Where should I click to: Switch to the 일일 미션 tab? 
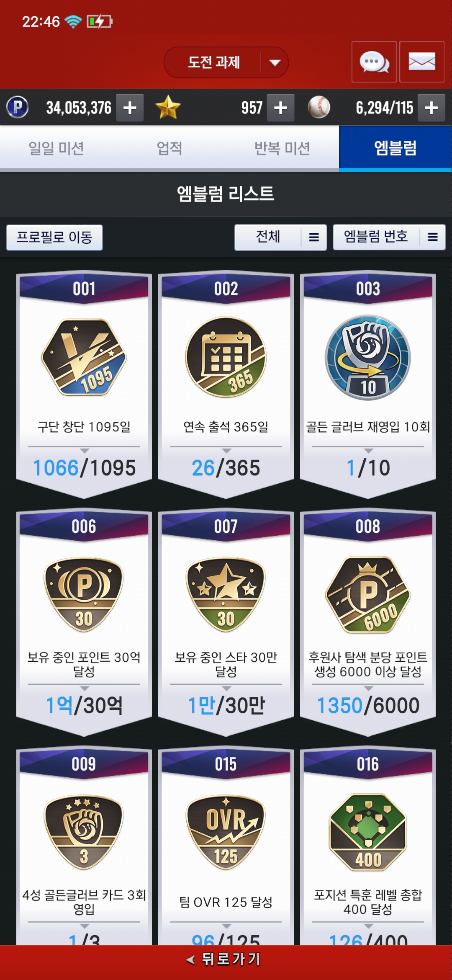[x=56, y=148]
